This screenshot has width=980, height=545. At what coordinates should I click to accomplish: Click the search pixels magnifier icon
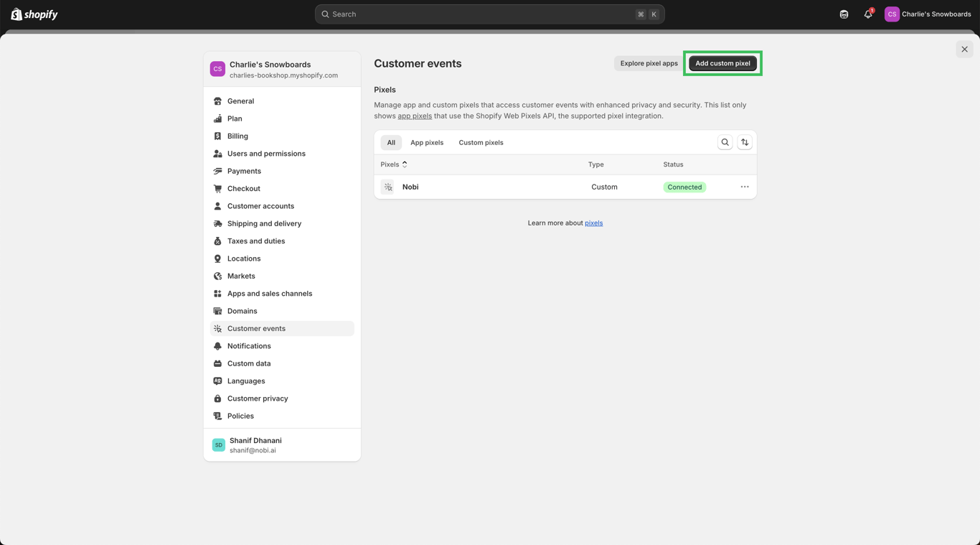click(x=725, y=142)
